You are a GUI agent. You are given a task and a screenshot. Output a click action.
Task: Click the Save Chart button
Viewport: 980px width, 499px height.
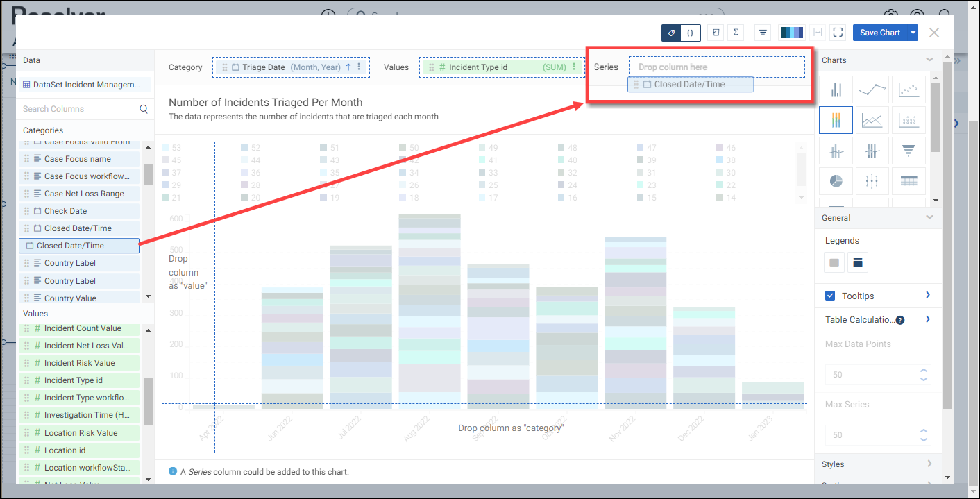pyautogui.click(x=879, y=33)
